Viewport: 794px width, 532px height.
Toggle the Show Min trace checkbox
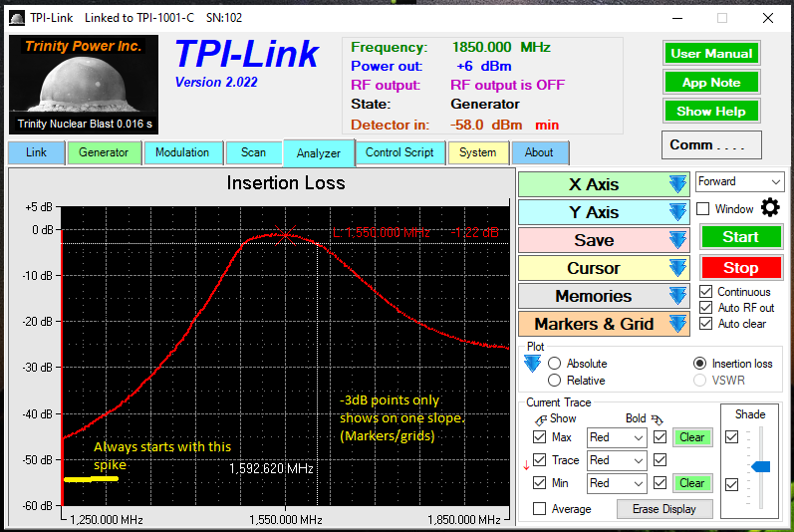pyautogui.click(x=540, y=483)
